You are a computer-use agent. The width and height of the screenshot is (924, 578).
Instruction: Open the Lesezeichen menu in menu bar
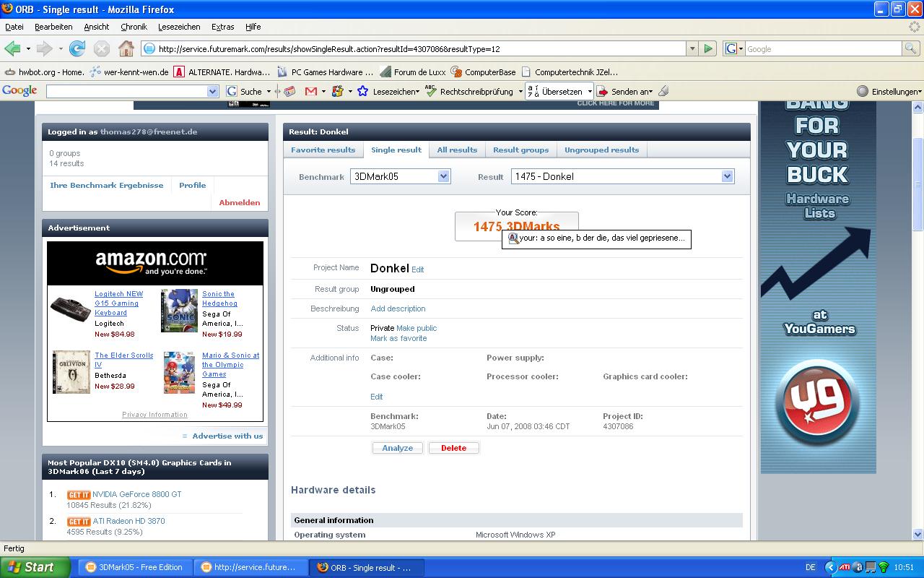tap(179, 27)
